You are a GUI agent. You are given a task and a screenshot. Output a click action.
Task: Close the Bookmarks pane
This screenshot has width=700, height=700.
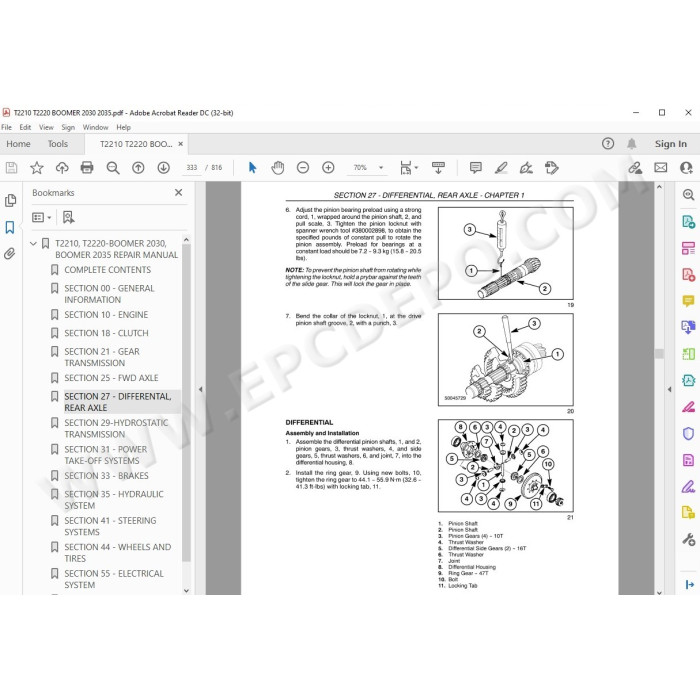pos(179,192)
